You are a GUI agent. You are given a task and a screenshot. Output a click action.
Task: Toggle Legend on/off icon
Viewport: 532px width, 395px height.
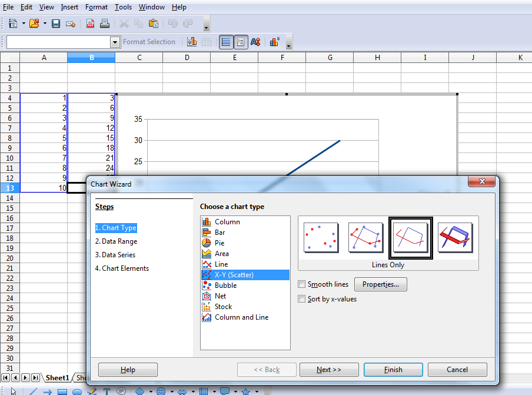click(241, 42)
